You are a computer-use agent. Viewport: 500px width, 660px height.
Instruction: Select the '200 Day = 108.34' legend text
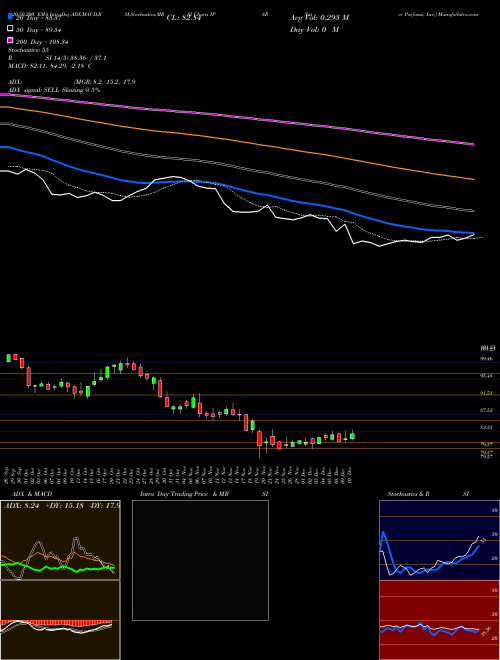(x=42, y=42)
